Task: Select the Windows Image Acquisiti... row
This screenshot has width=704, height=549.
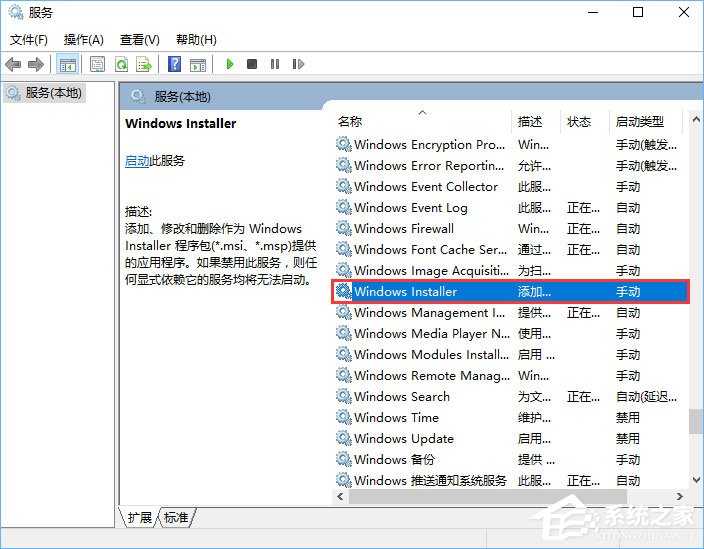Action: [510, 270]
